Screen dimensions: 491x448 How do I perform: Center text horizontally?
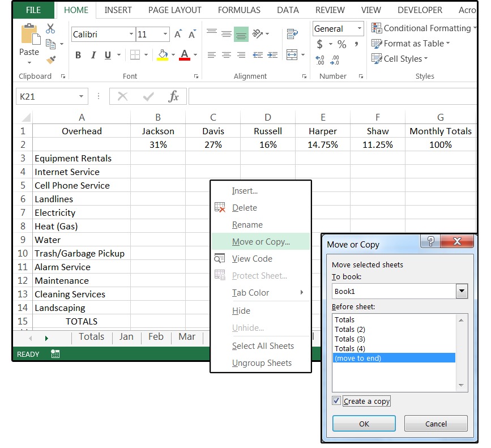[227, 55]
